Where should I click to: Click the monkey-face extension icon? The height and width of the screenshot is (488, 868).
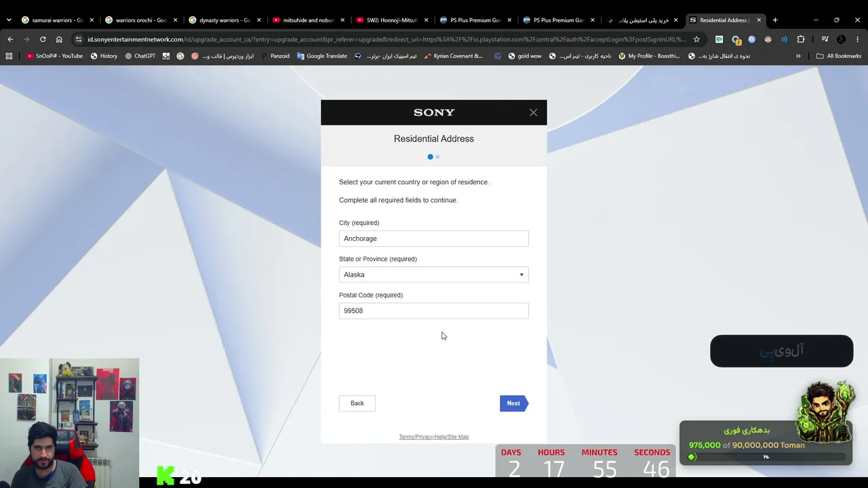(768, 39)
